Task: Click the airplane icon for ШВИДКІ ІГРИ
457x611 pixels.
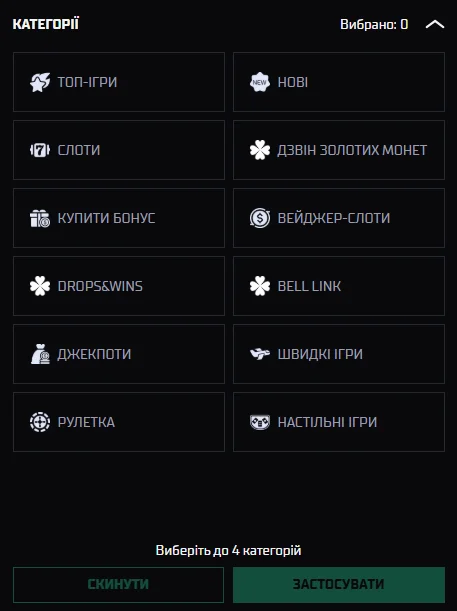Action: (260, 354)
